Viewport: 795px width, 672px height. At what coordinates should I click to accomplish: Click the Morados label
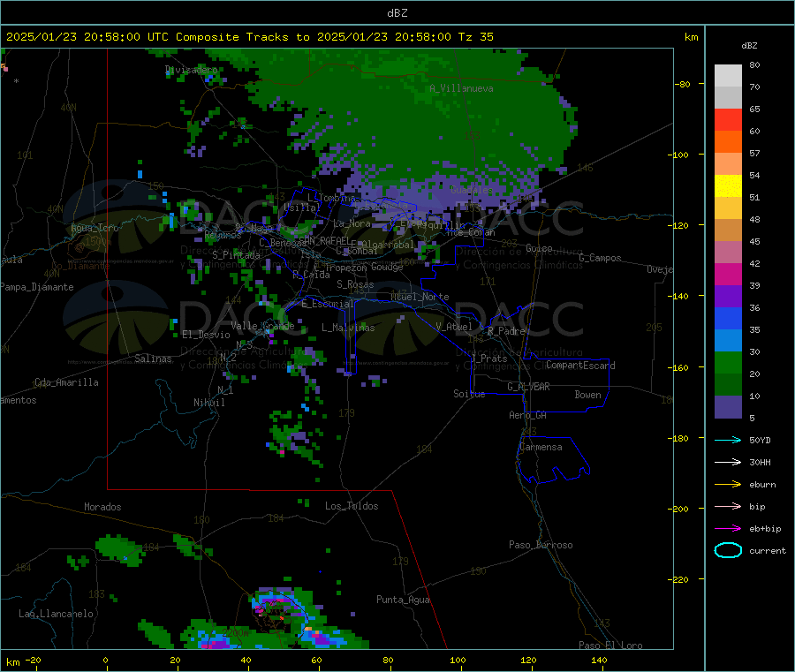click(x=103, y=507)
